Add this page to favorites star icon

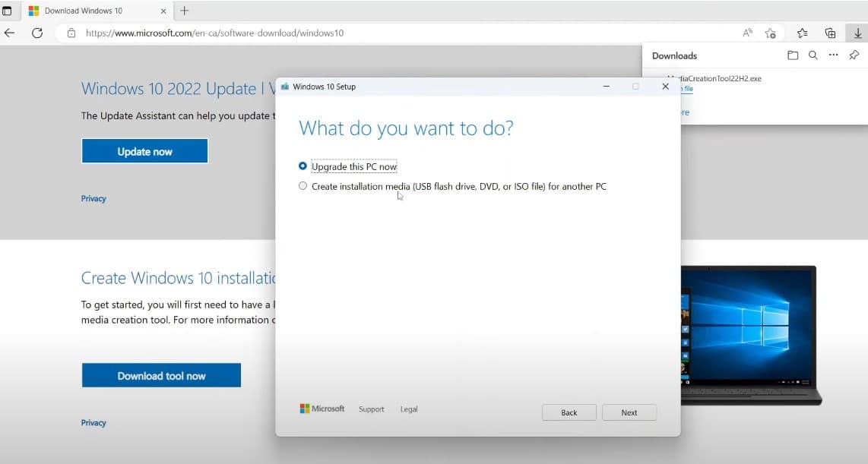click(770, 33)
